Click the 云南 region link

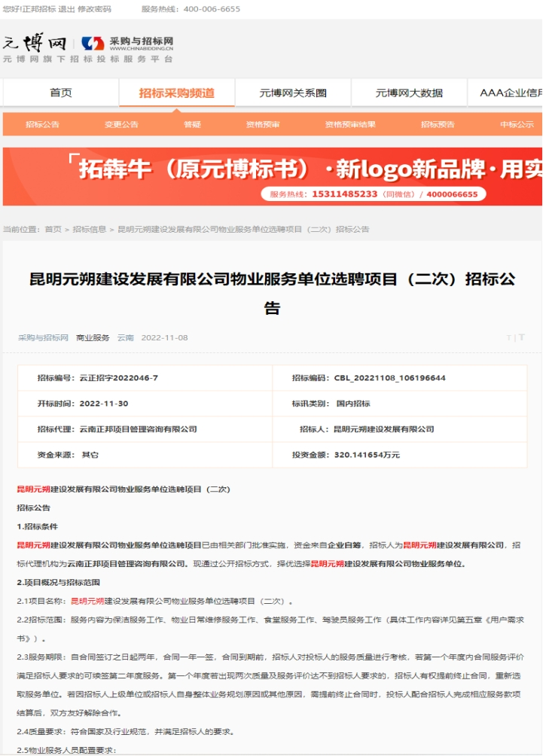point(125,338)
